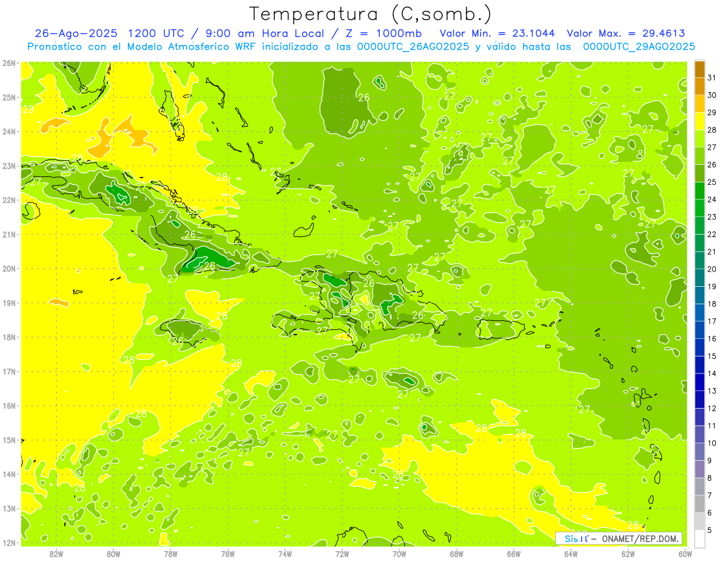Click the '62W' longitude axis label

coord(628,554)
